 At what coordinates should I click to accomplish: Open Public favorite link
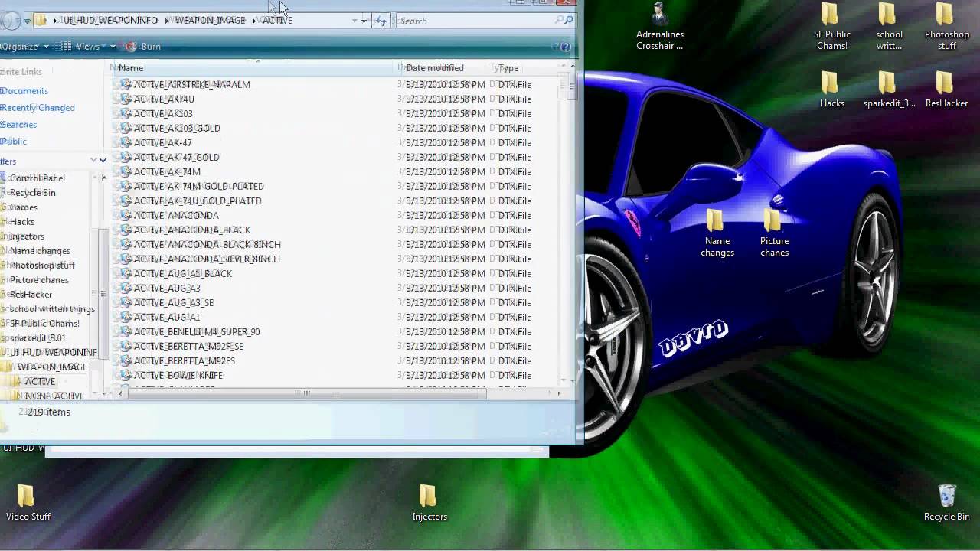(13, 142)
